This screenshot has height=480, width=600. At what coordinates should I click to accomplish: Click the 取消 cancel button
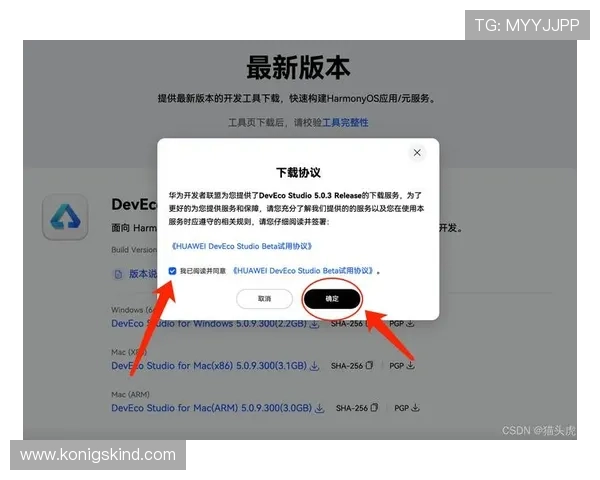click(x=264, y=299)
